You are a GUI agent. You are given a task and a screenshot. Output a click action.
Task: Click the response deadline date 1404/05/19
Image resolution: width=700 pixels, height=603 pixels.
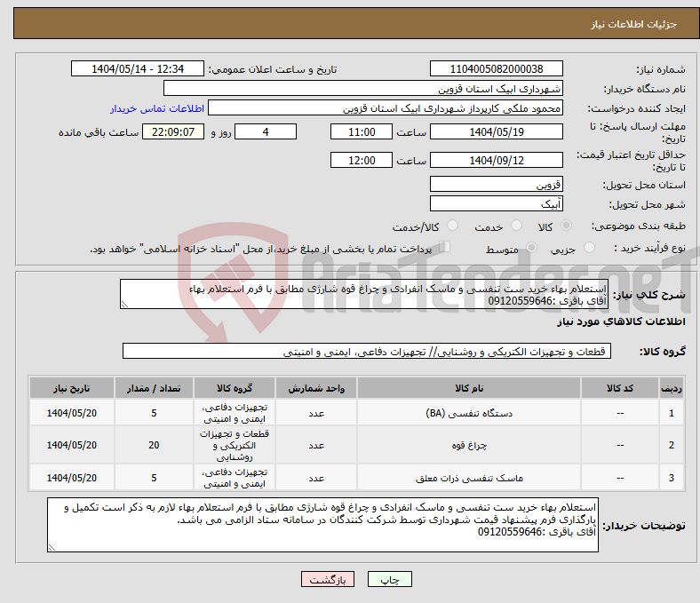point(496,131)
